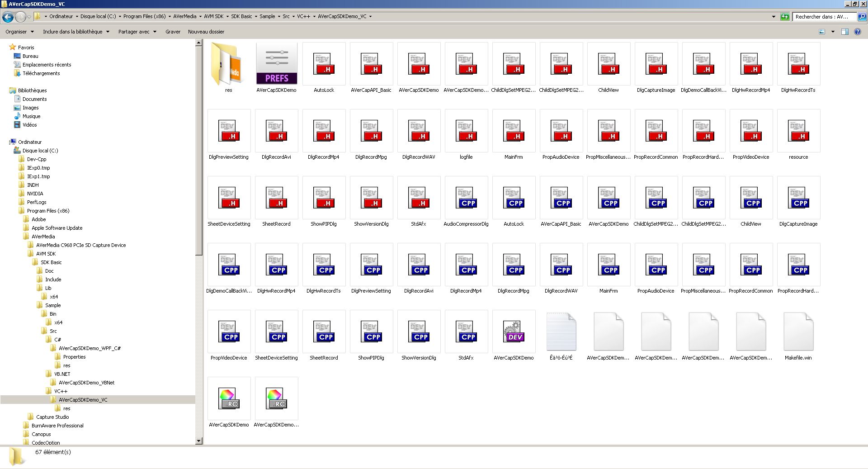This screenshot has width=868, height=469.
Task: Select AVerCapSDKDemo_VBNet folder in the tree
Action: (x=86, y=383)
